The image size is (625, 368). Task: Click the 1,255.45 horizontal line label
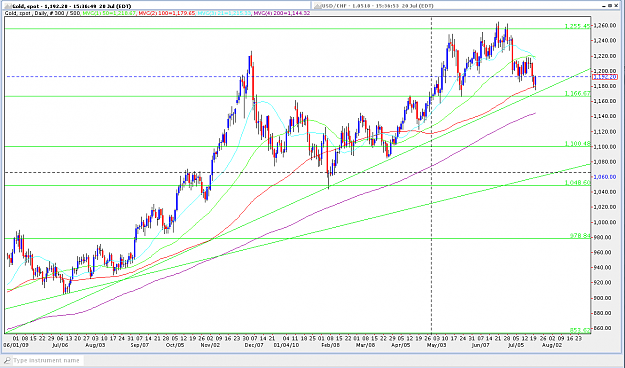(577, 26)
